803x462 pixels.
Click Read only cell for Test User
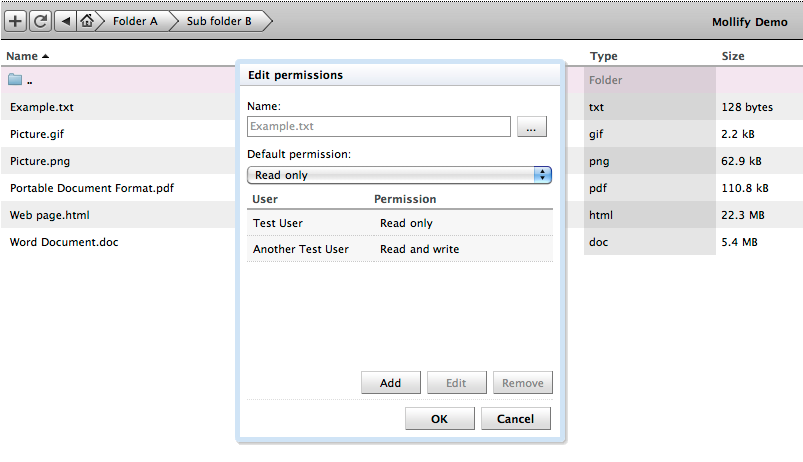[x=406, y=223]
